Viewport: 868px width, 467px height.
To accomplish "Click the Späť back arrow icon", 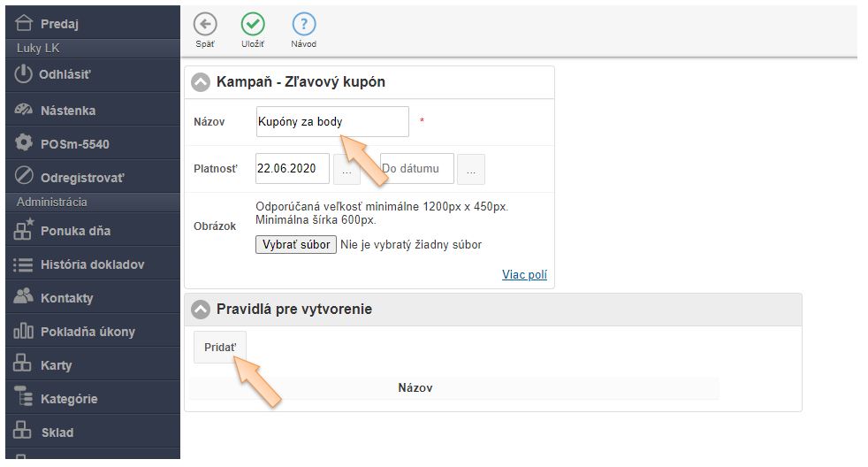I will pyautogui.click(x=205, y=25).
